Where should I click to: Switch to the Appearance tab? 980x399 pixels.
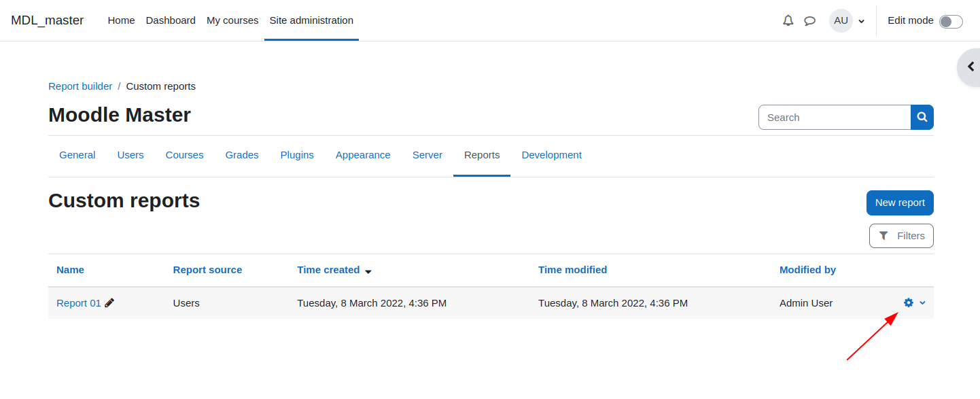(x=363, y=155)
